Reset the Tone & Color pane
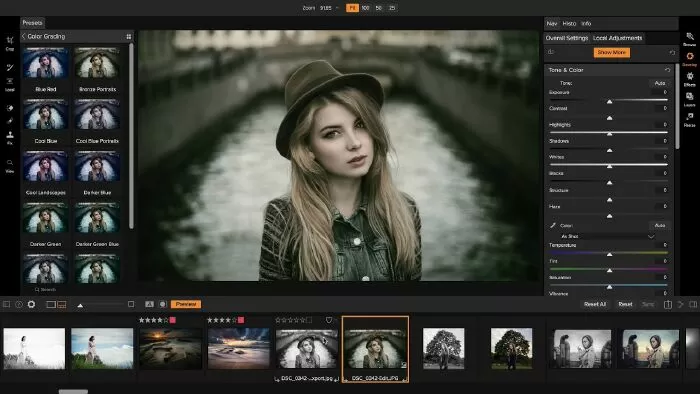700x394 pixels. [x=667, y=70]
